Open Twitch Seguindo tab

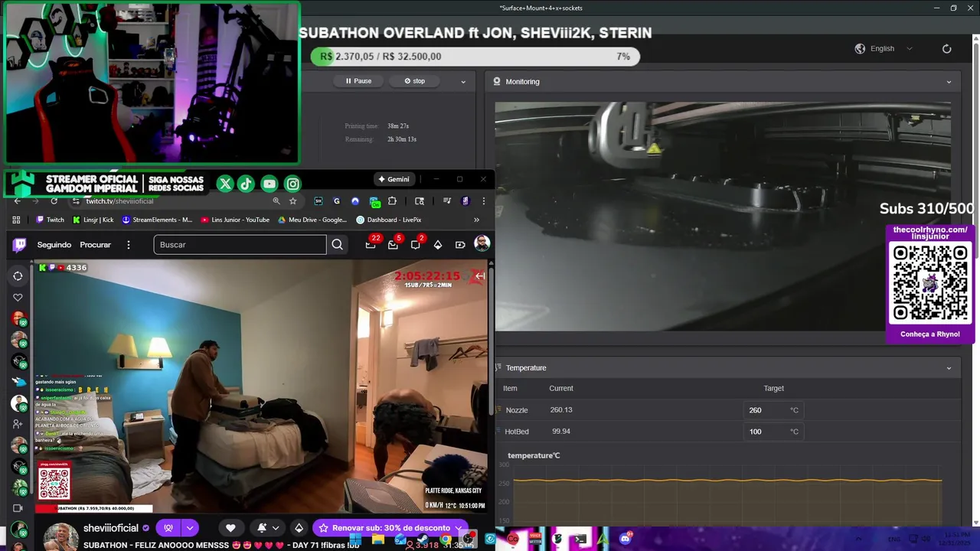pos(54,245)
